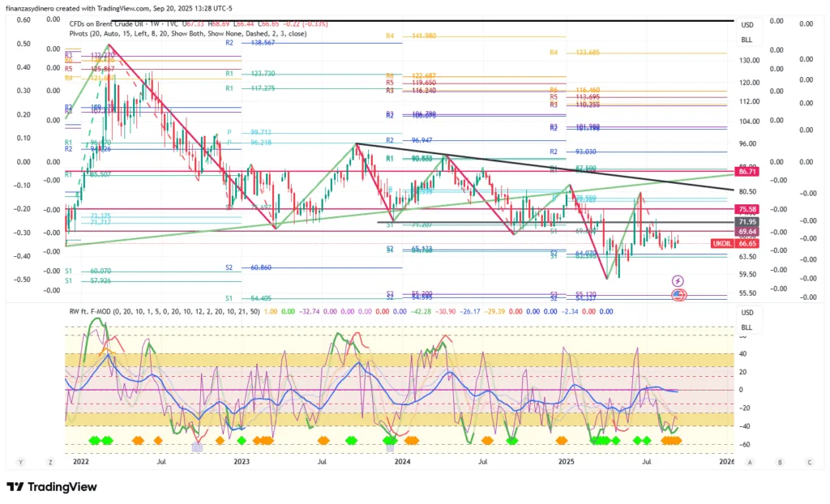Click the R2 138.567 pivot label
Image resolution: width=830 pixels, height=504 pixels.
pos(250,42)
